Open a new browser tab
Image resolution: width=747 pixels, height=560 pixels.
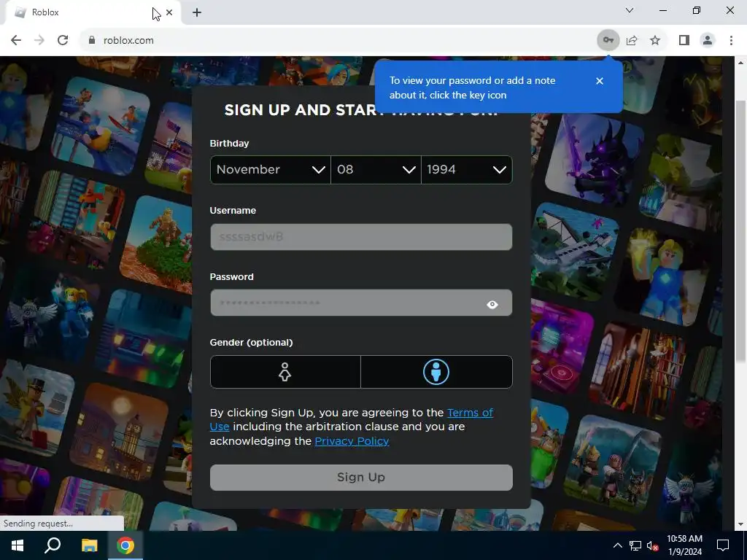click(197, 12)
